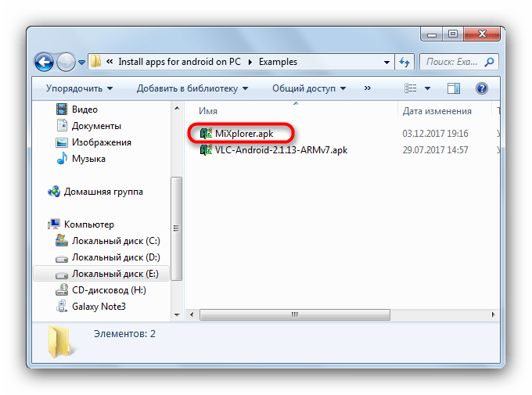Click the folder icon in the address bar
The width and height of the screenshot is (532, 395).
[x=96, y=62]
